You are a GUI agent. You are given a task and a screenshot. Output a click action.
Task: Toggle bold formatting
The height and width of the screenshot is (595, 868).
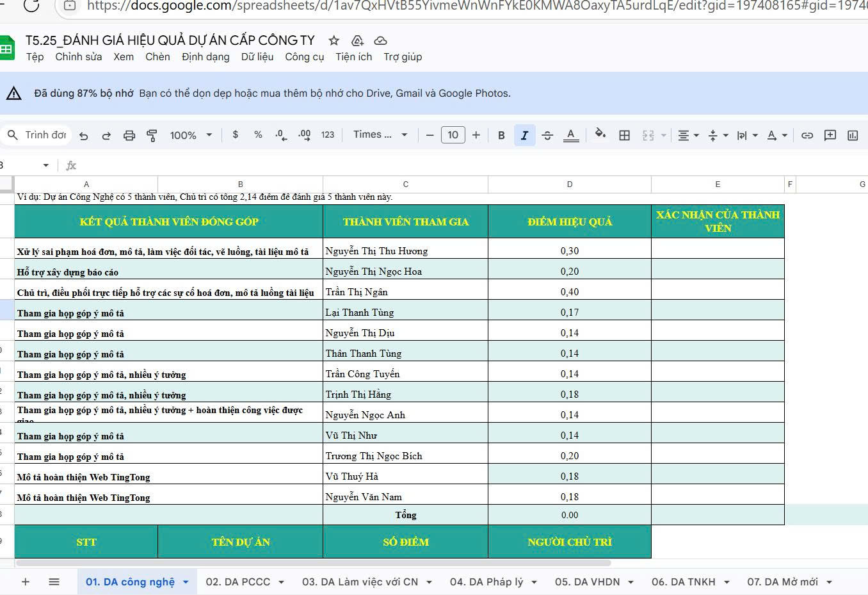coord(501,135)
